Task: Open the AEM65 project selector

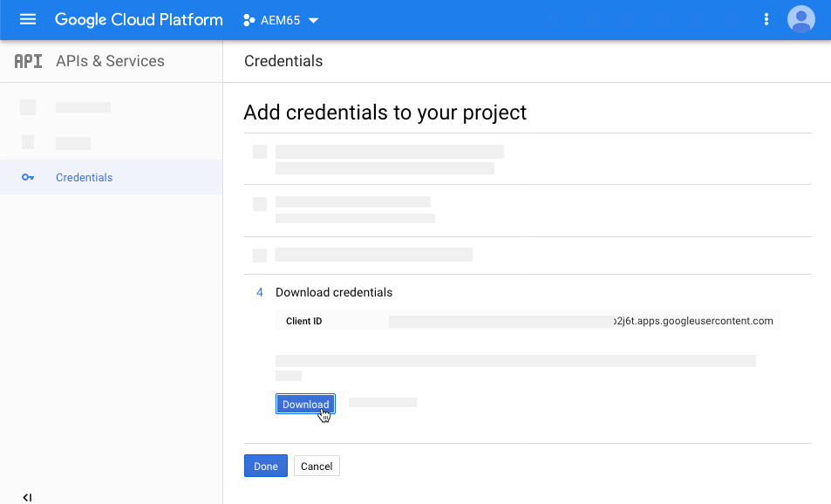Action: (x=281, y=20)
